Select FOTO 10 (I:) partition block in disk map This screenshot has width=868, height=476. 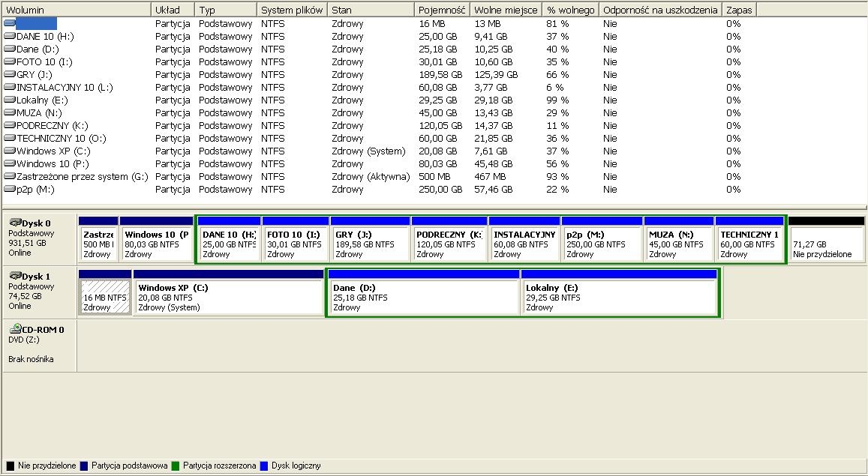296,239
